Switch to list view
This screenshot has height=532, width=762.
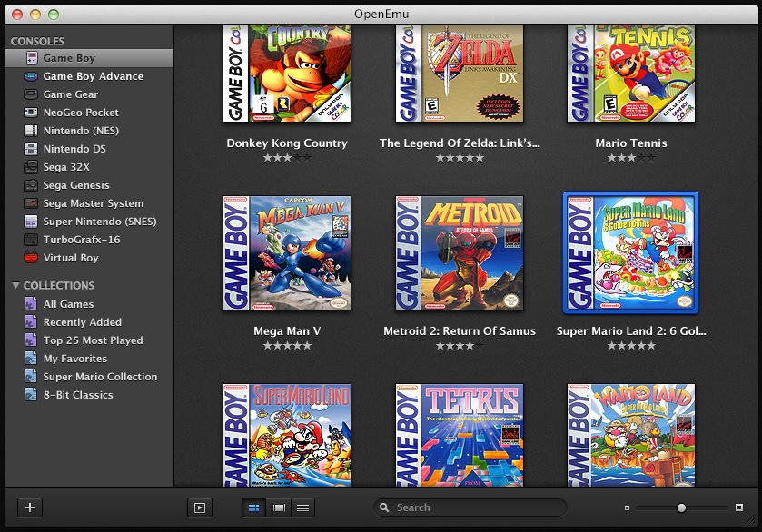click(x=302, y=507)
